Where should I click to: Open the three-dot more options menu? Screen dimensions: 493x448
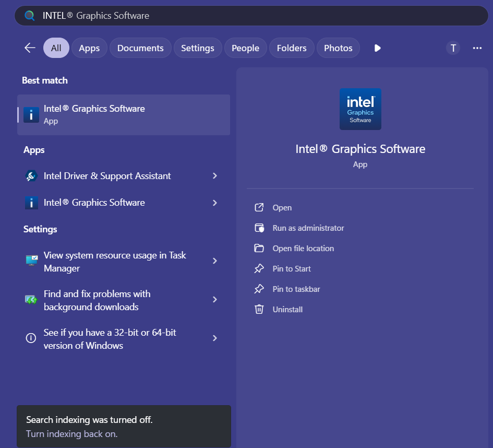(x=477, y=48)
